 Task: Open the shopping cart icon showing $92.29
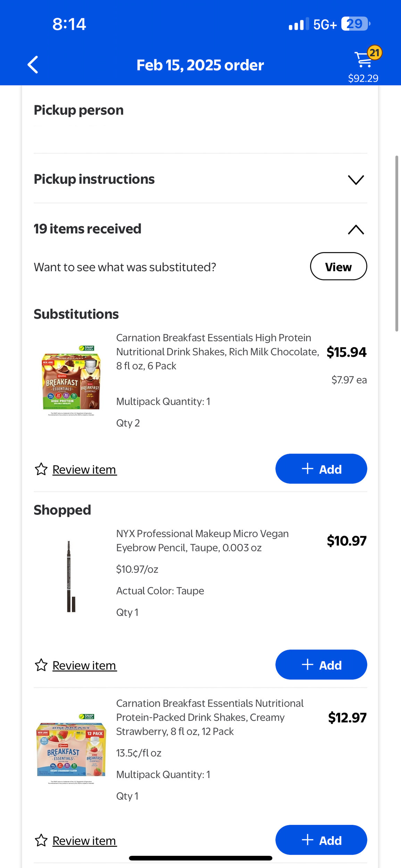[x=363, y=60]
